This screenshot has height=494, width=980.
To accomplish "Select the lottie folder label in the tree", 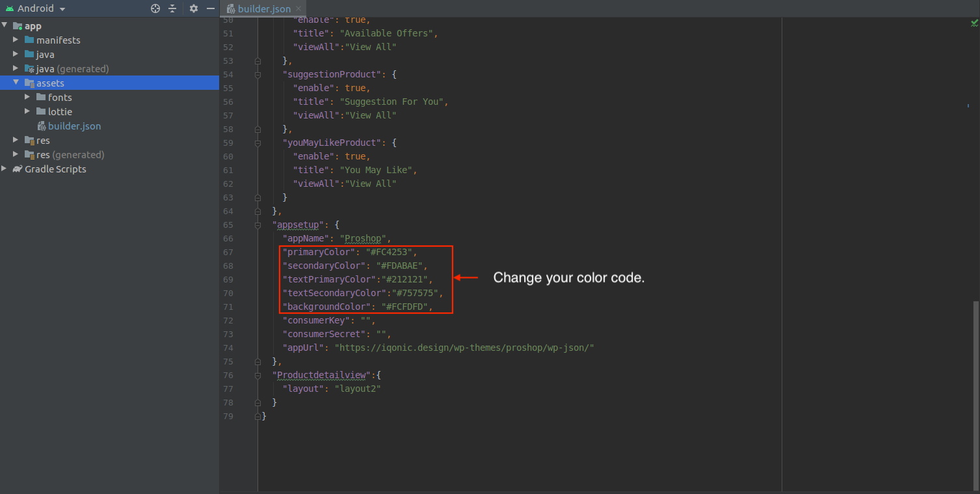I will 60,112.
